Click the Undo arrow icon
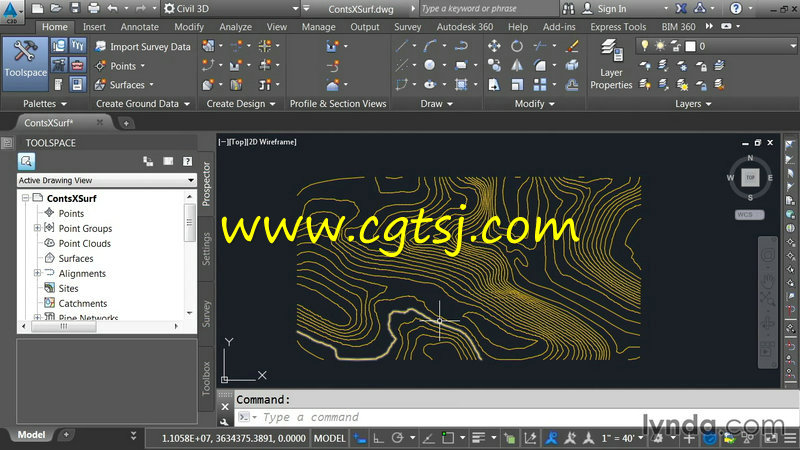Screen dimensions: 800x450 point(113,8)
